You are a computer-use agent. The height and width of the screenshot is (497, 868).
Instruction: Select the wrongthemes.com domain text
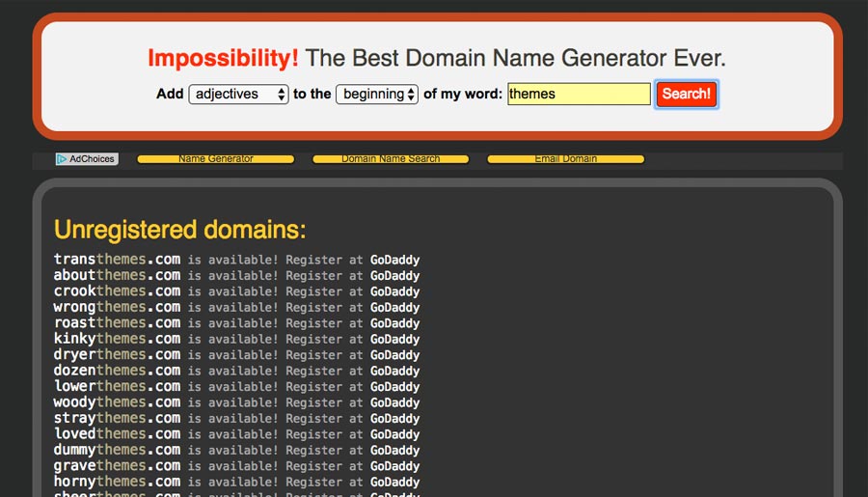pos(117,307)
